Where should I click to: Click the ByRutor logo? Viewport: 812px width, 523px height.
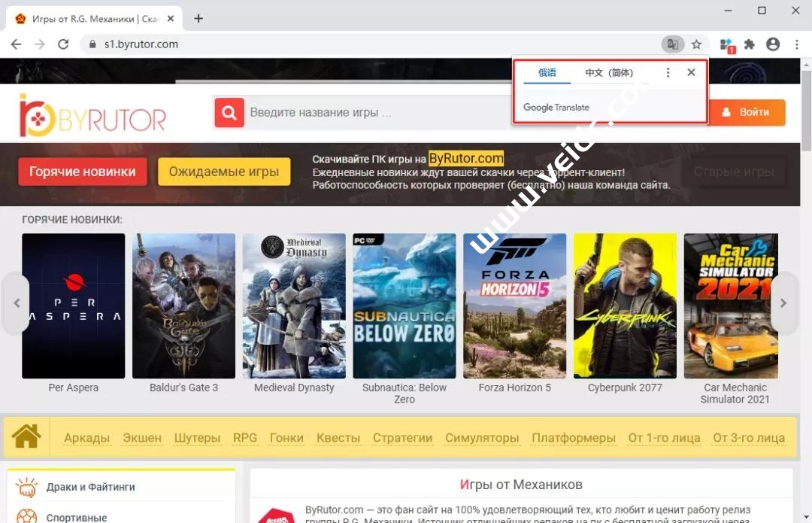click(x=92, y=116)
